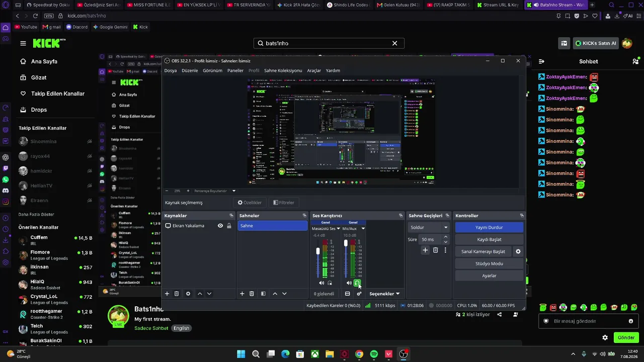The image size is (644, 362).
Task: Open transition properties three-dot menu
Action: pos(445,250)
